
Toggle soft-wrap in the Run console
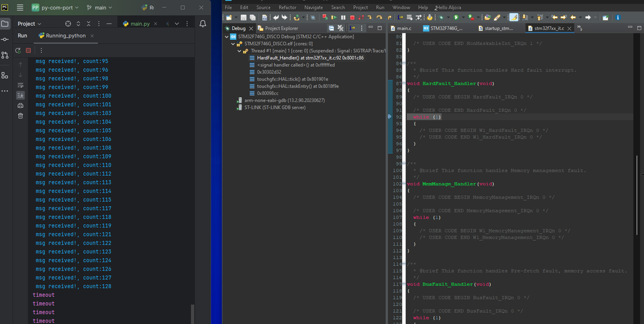21,85
